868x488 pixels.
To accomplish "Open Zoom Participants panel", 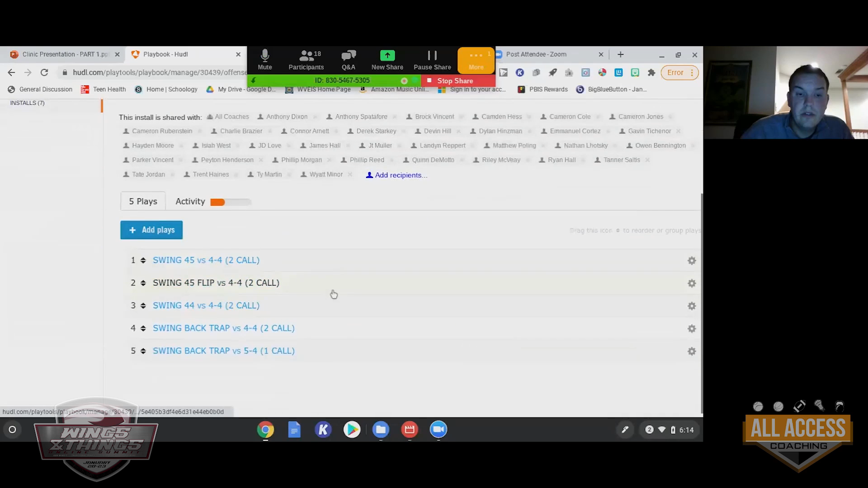I will 306,60.
